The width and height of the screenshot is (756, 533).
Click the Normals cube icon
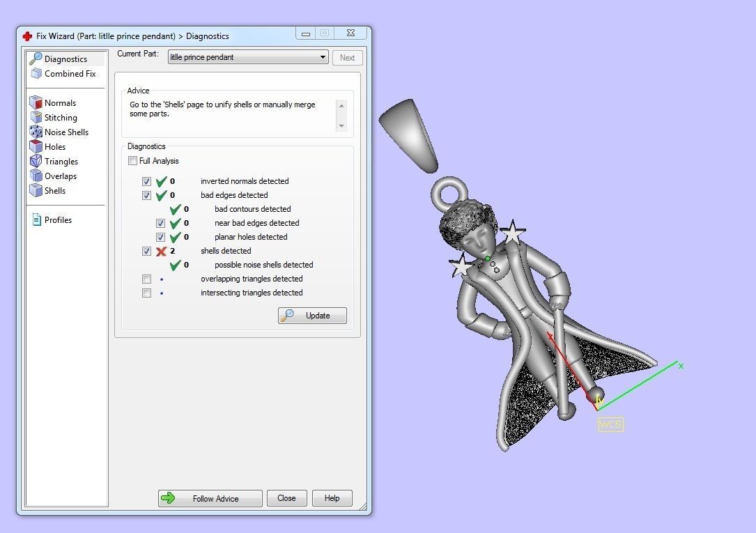click(x=36, y=102)
